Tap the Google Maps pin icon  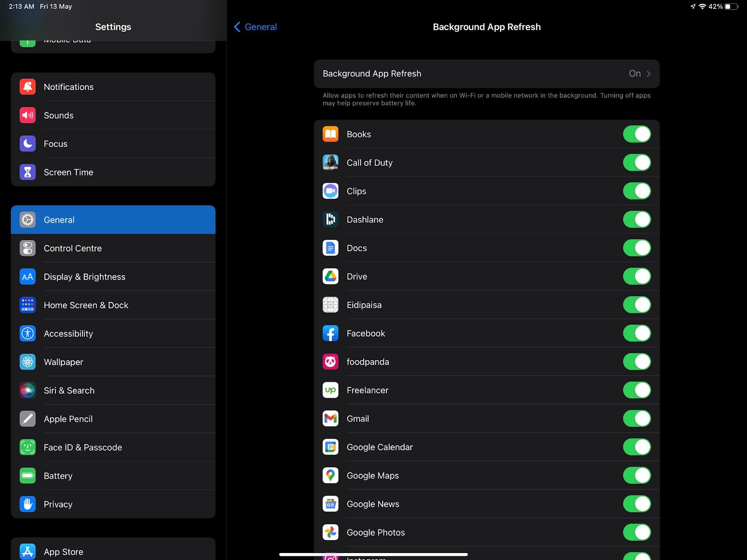(x=331, y=476)
